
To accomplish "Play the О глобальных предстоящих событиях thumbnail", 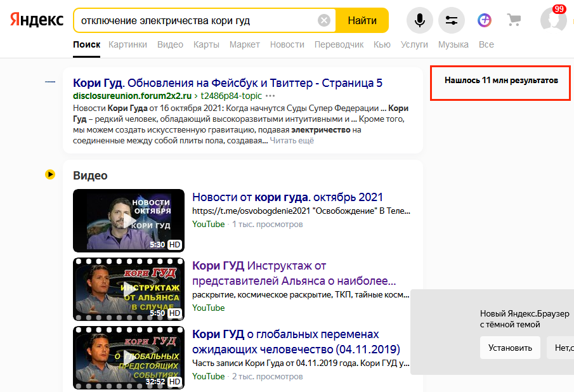I will pos(129,358).
